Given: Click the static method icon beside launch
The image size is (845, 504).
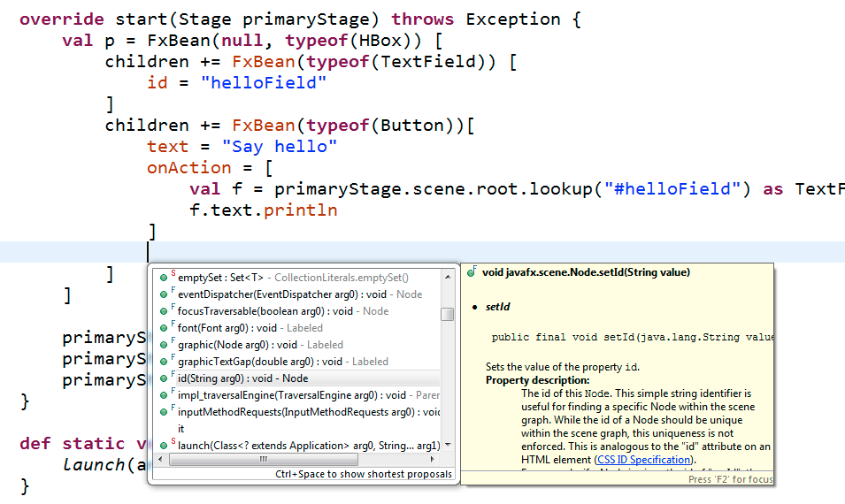Looking at the screenshot, I should 164,446.
